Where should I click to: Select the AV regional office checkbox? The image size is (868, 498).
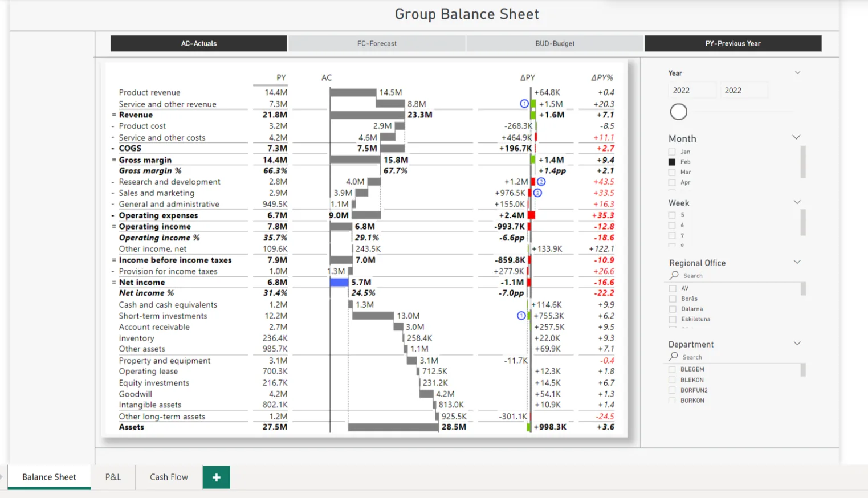[673, 288]
